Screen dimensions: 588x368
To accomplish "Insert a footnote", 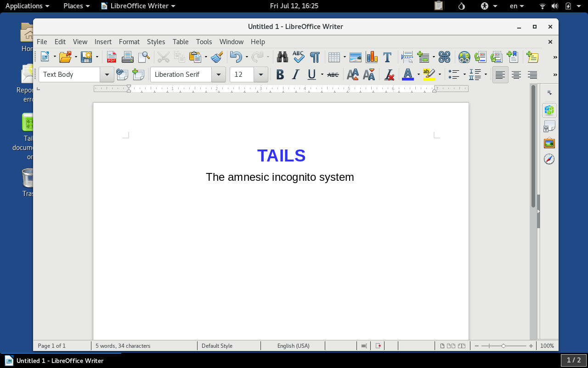I will pyautogui.click(x=481, y=57).
